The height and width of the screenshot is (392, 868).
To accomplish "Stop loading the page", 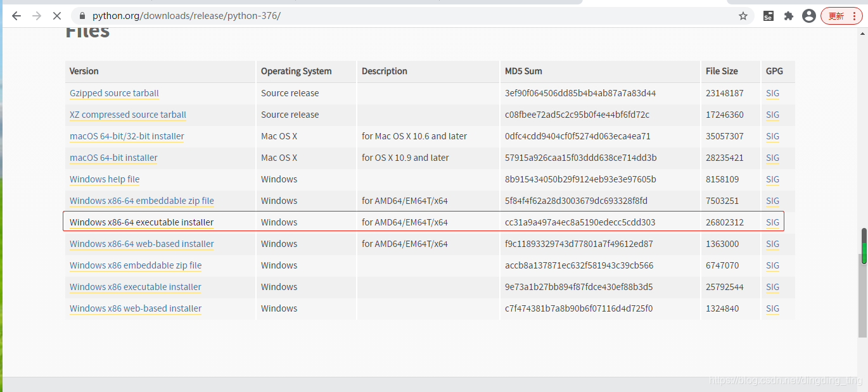I will 56,16.
